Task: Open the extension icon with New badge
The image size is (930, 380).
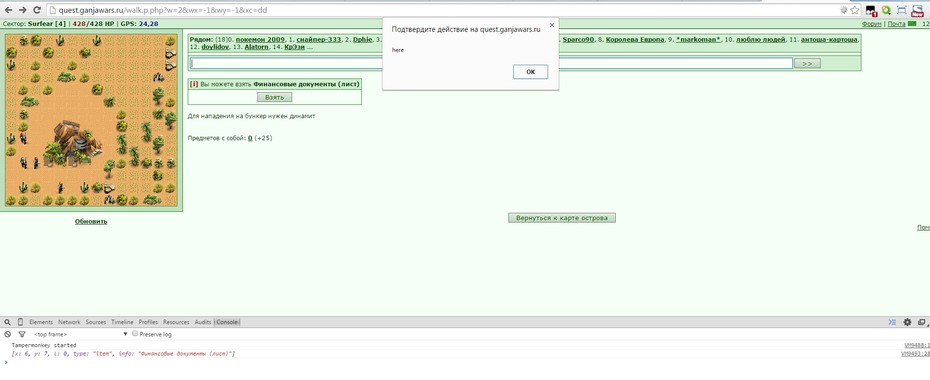Action: 917,10
